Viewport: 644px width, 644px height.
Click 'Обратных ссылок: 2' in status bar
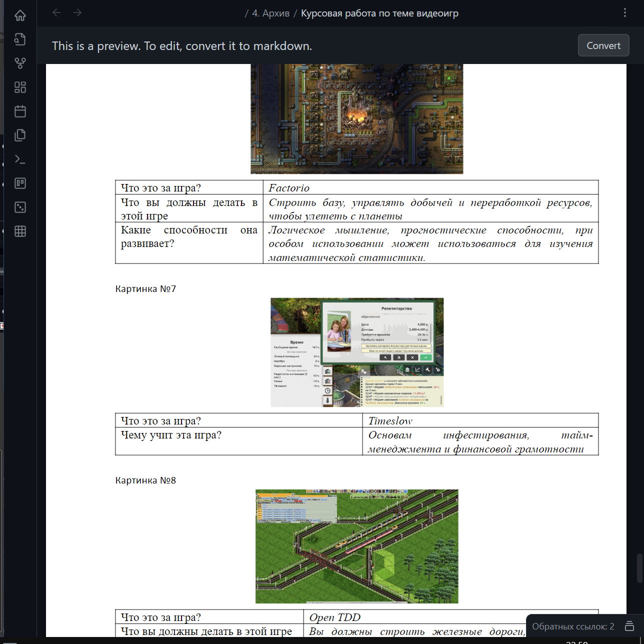[572, 626]
